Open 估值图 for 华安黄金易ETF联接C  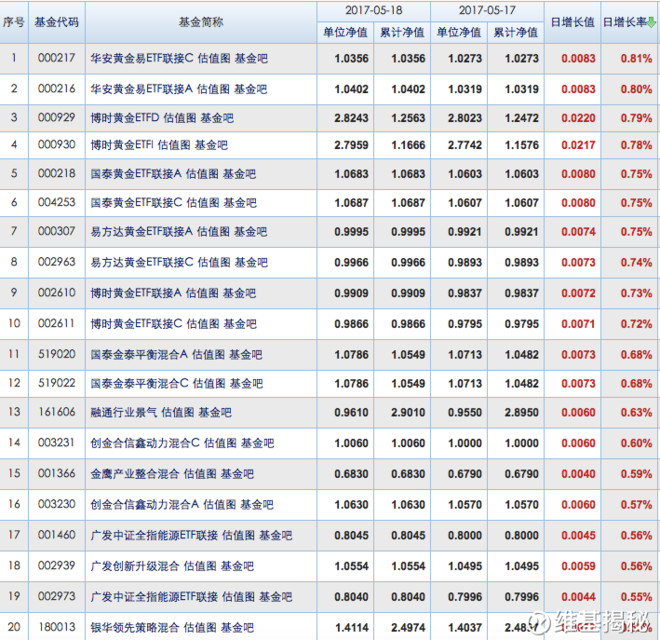tap(214, 58)
